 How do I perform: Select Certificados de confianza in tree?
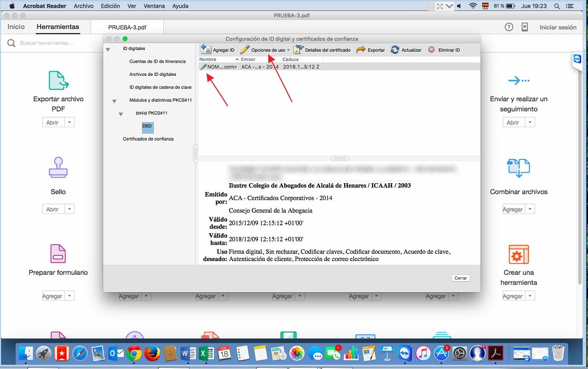148,139
